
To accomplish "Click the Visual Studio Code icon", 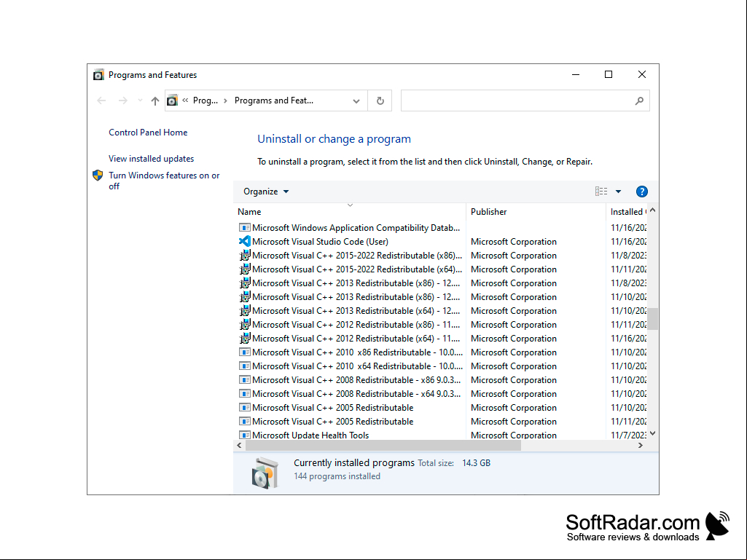I will (244, 242).
